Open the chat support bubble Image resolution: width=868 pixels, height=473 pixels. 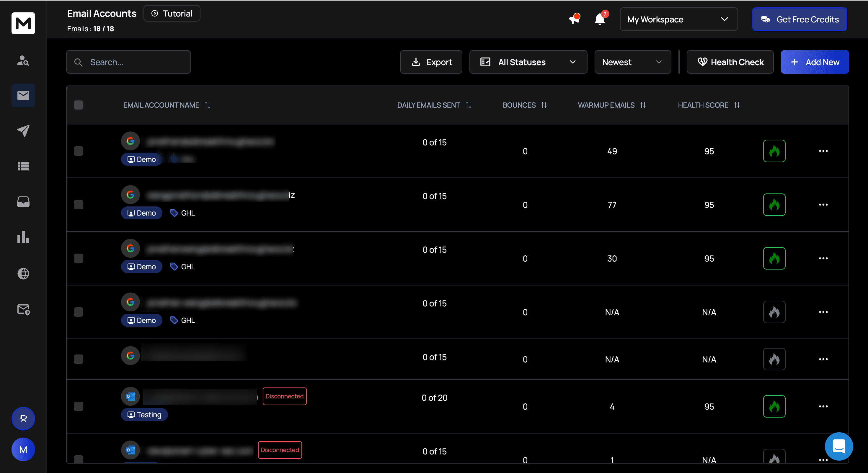[838, 446]
